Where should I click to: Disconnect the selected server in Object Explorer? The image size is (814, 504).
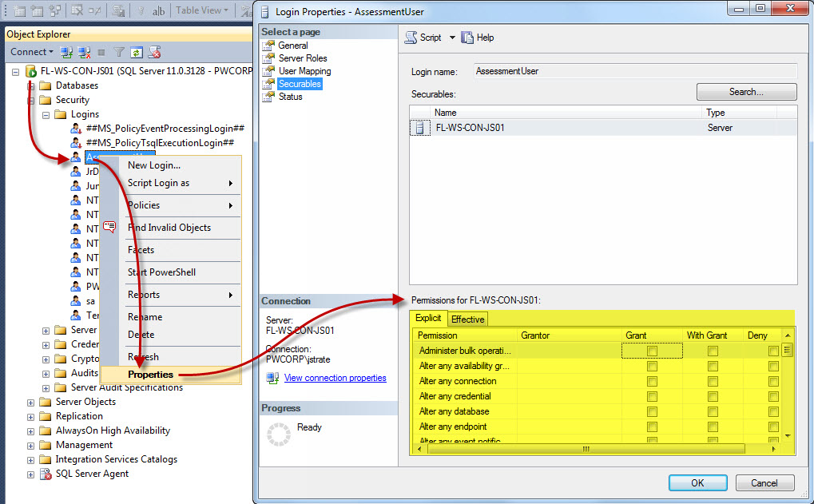[x=83, y=51]
